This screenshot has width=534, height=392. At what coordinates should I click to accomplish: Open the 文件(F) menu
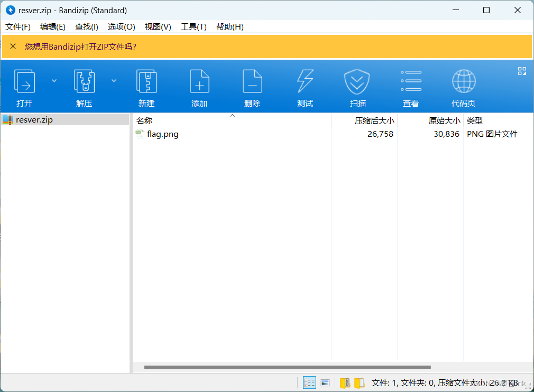17,27
